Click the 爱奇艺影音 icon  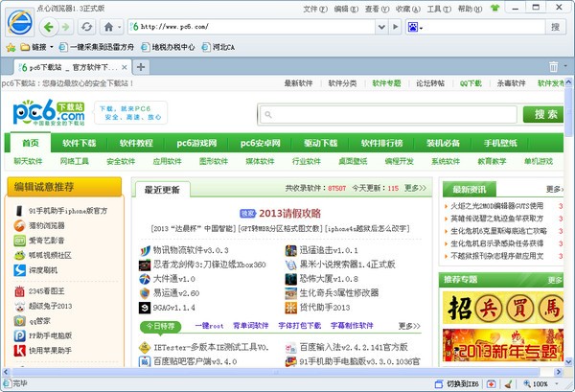pos(19,241)
